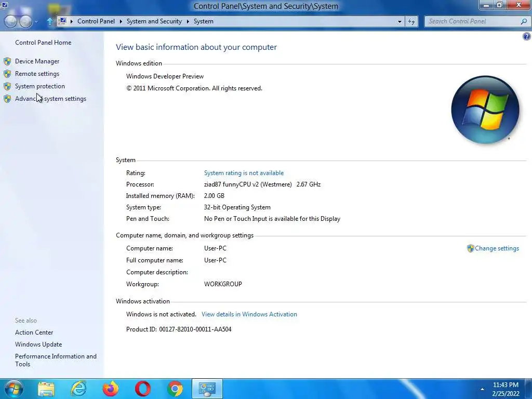The height and width of the screenshot is (399, 532).
Task: Minimize the System window
Action: click(x=486, y=5)
